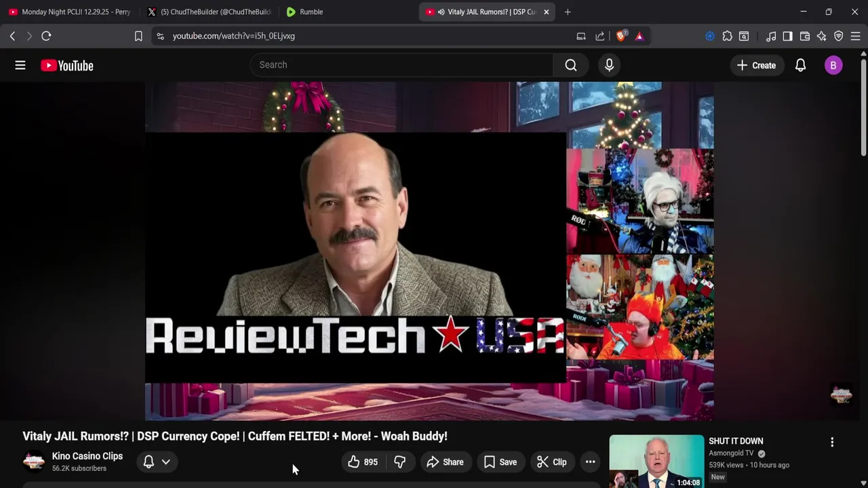Open the YouTube guide hamburger menu
Image resolution: width=868 pixels, height=488 pixels.
tap(20, 65)
